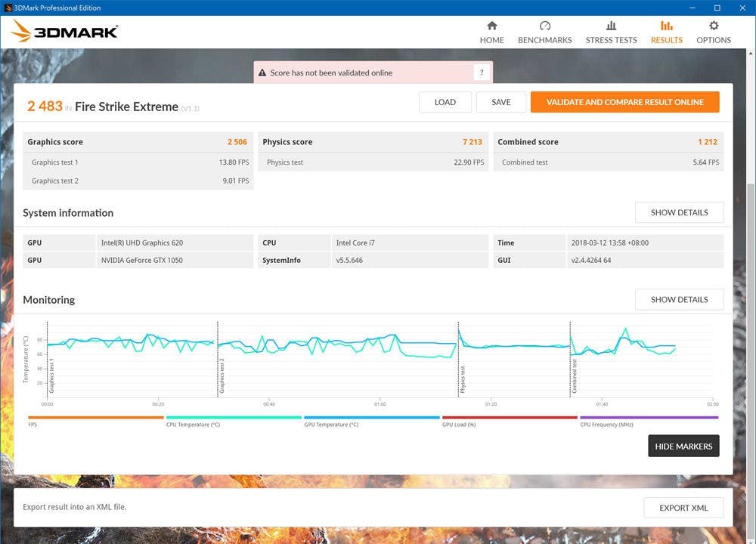Click the Combined test timeline marker
The width and height of the screenshot is (756, 544).
[575, 376]
